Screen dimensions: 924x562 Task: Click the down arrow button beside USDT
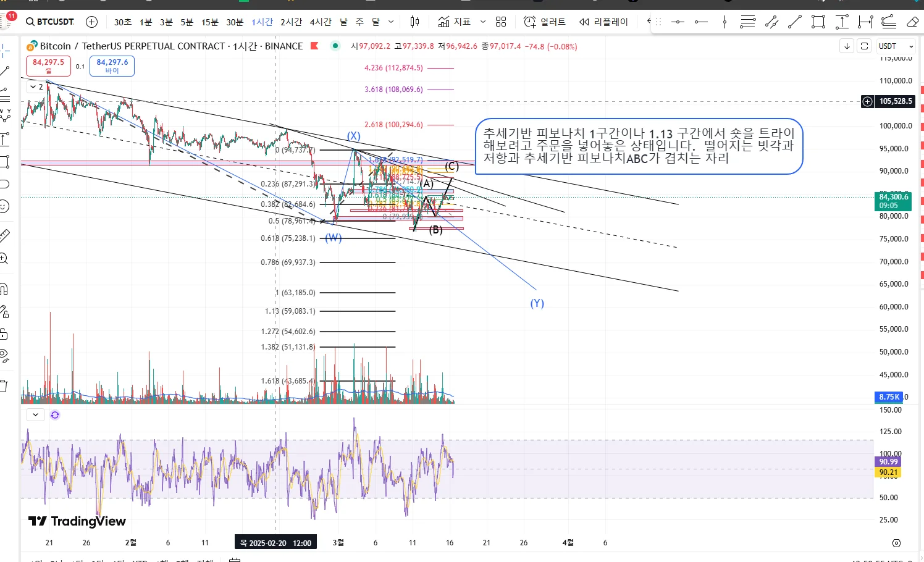pyautogui.click(x=847, y=46)
